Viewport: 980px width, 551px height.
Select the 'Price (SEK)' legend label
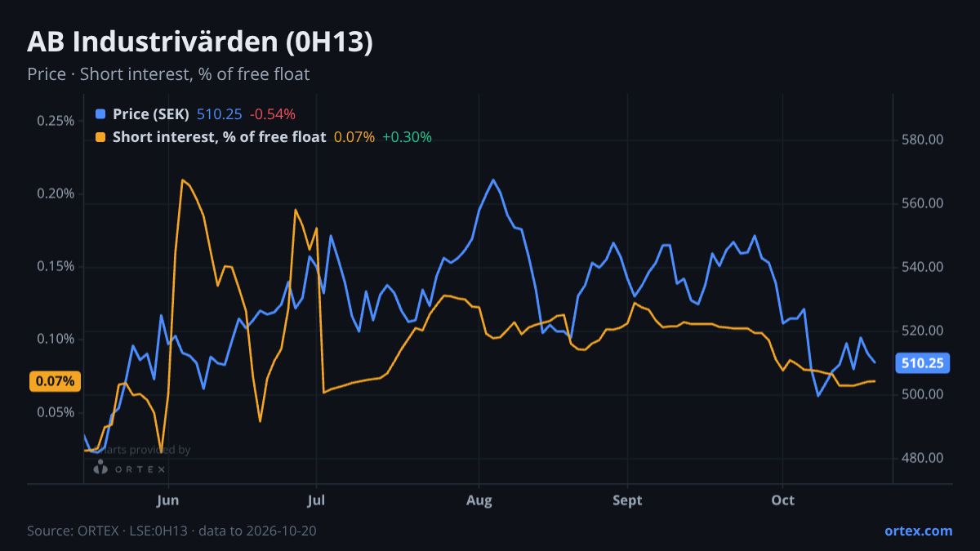pos(151,114)
